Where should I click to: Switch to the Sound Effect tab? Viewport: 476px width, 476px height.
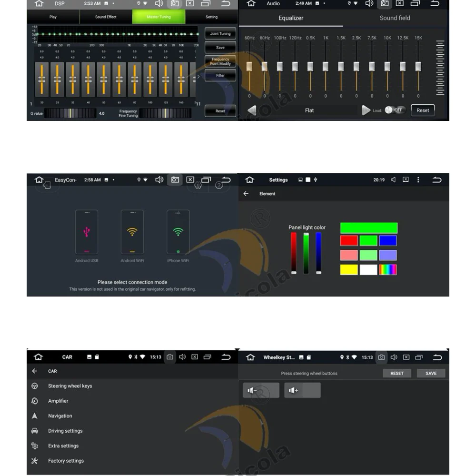coord(106,17)
